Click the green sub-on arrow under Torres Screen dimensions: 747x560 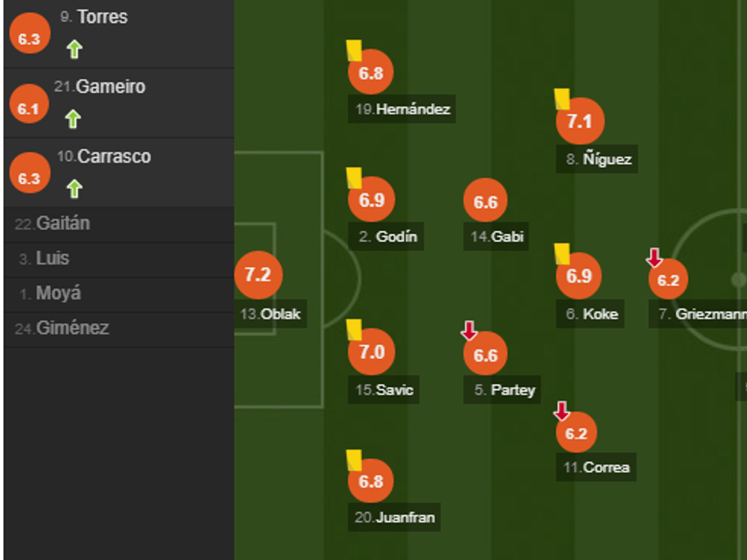(74, 50)
